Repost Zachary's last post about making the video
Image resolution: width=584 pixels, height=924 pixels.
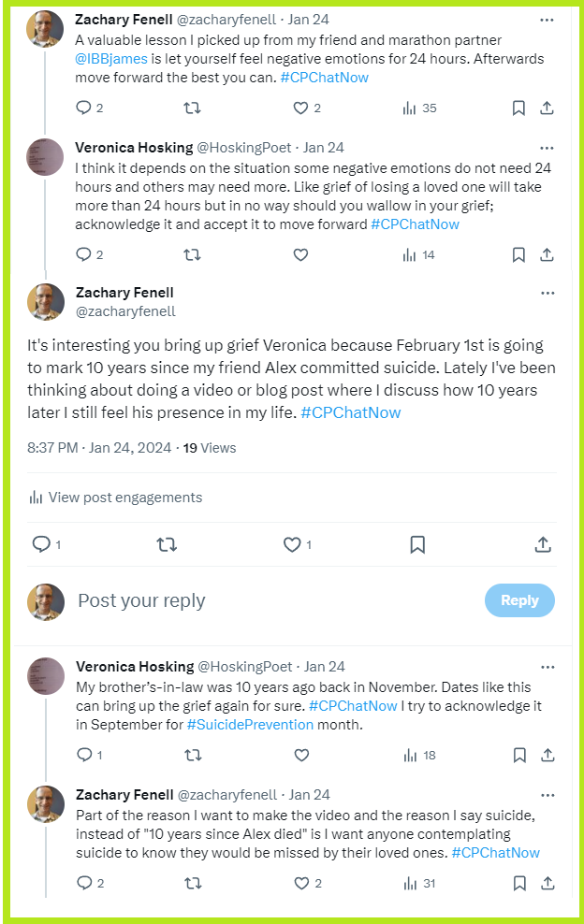[192, 883]
